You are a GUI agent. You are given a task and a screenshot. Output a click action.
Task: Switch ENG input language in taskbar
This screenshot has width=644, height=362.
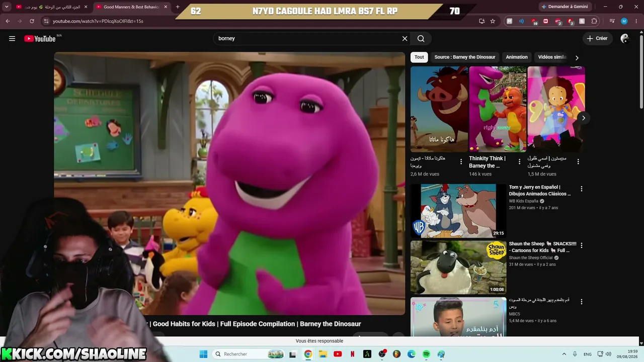tap(587, 354)
